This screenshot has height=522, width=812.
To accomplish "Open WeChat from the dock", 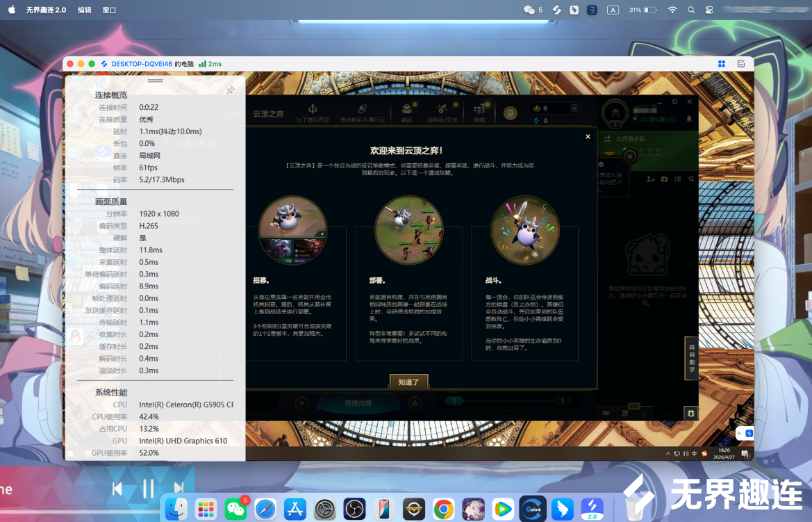I will (x=235, y=509).
